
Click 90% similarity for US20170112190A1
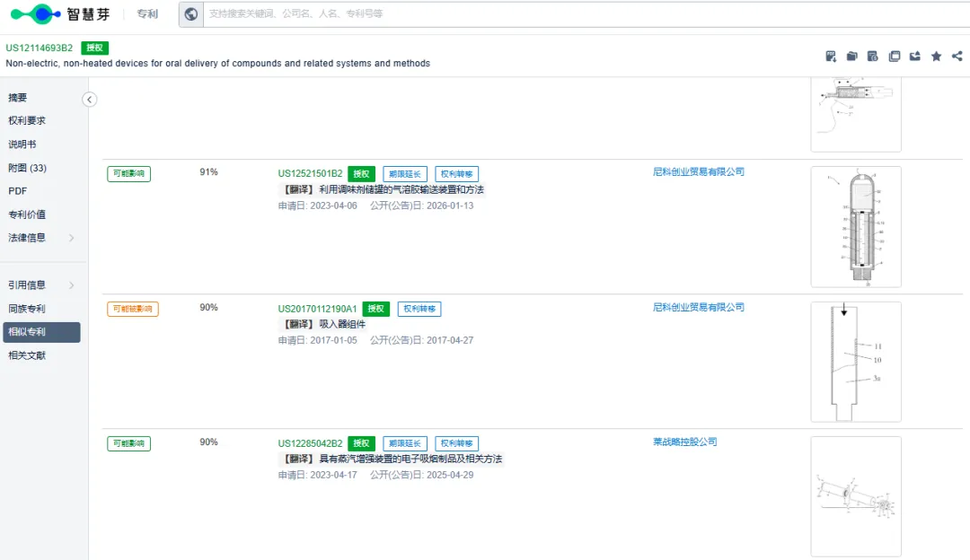click(x=208, y=307)
